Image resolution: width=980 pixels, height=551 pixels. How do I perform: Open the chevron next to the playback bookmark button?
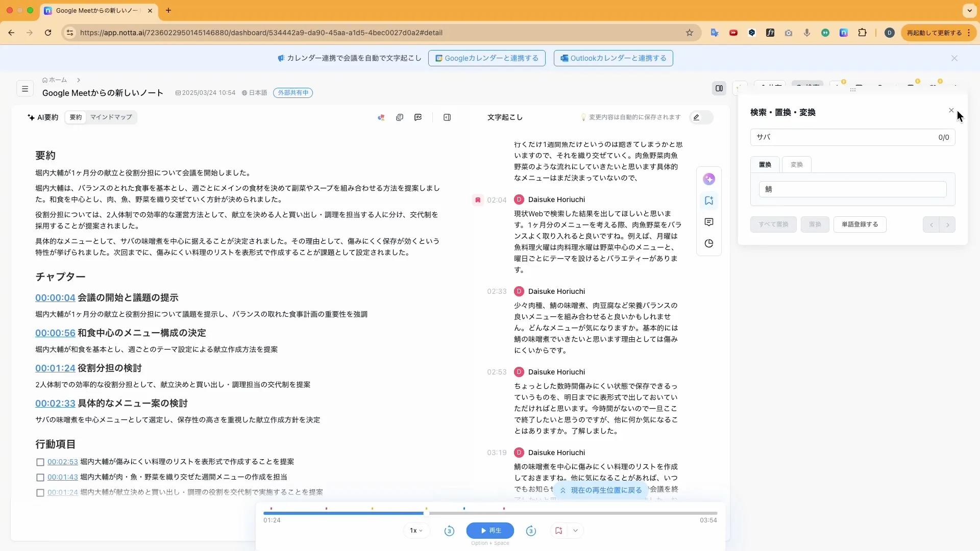pyautogui.click(x=576, y=531)
